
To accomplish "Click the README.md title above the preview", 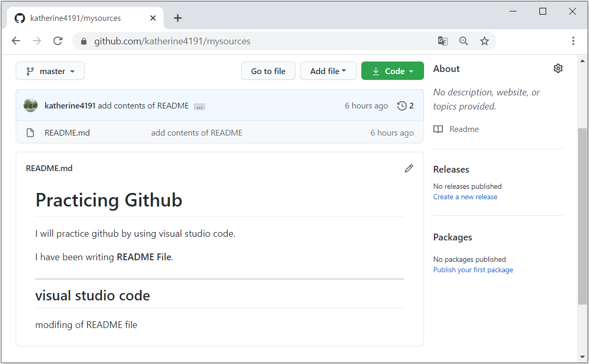I will tap(49, 168).
